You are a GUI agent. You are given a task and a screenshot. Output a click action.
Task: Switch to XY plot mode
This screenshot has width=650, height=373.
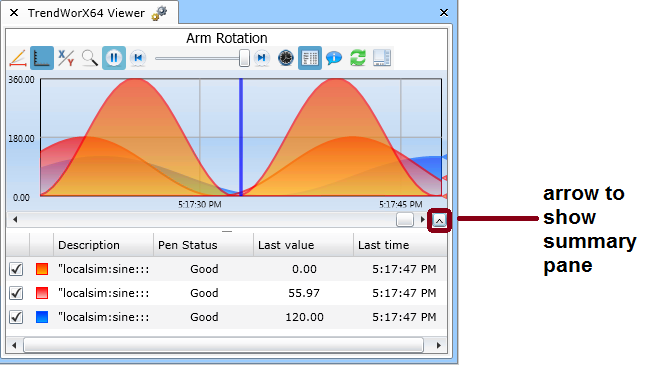tap(66, 58)
